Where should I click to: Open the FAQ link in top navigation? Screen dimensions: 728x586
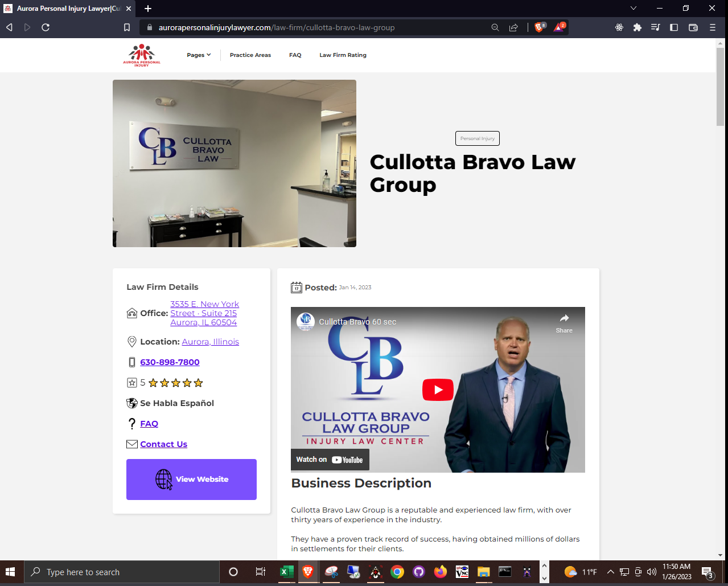coord(295,55)
